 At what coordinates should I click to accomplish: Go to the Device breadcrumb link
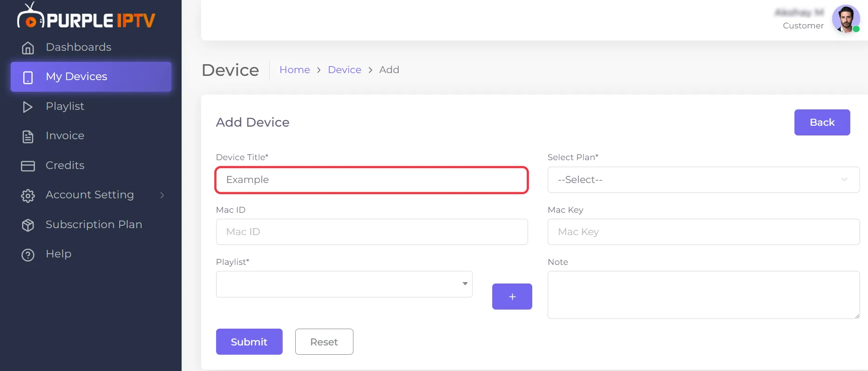point(345,70)
